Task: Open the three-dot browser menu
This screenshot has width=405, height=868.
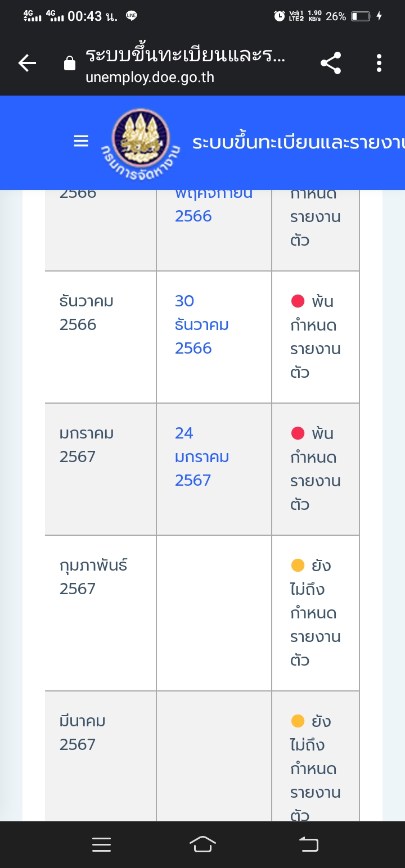Action: [379, 63]
